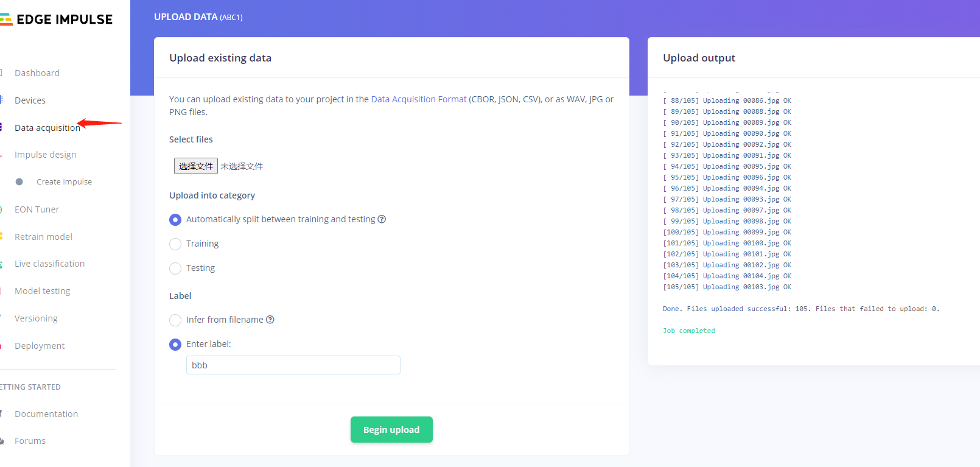
Task: Enable automatic split between training and testing
Action: (175, 219)
